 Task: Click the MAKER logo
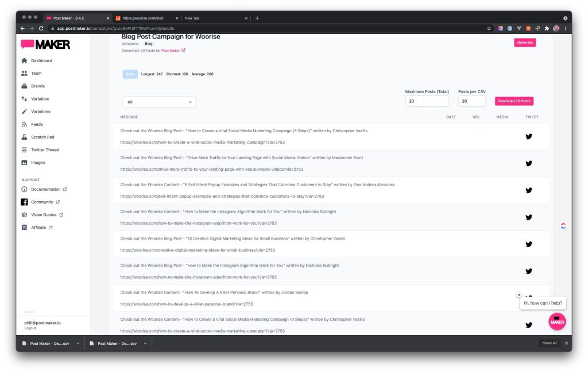[45, 44]
